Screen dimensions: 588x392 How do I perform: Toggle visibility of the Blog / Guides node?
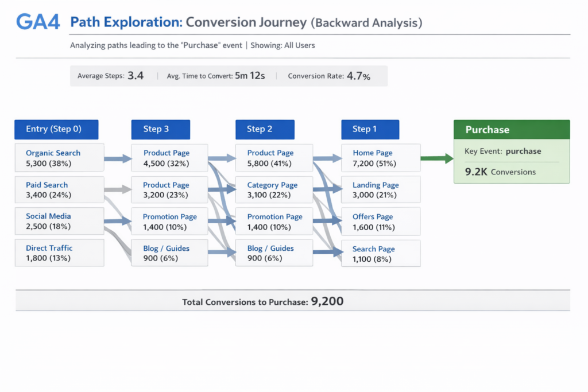coord(169,253)
